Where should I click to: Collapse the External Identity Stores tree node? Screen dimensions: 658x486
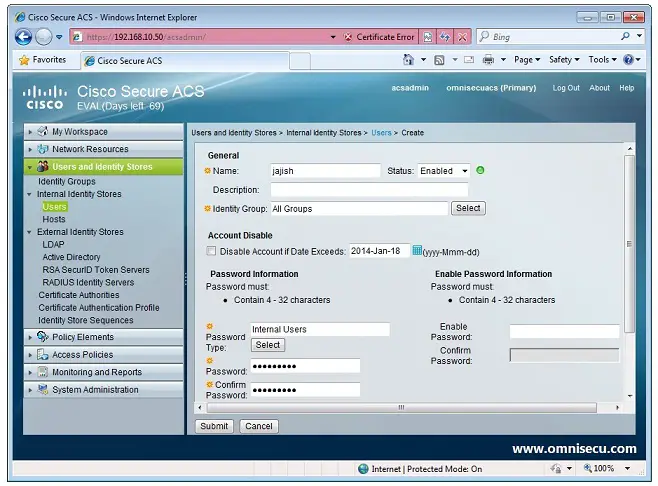tap(29, 232)
